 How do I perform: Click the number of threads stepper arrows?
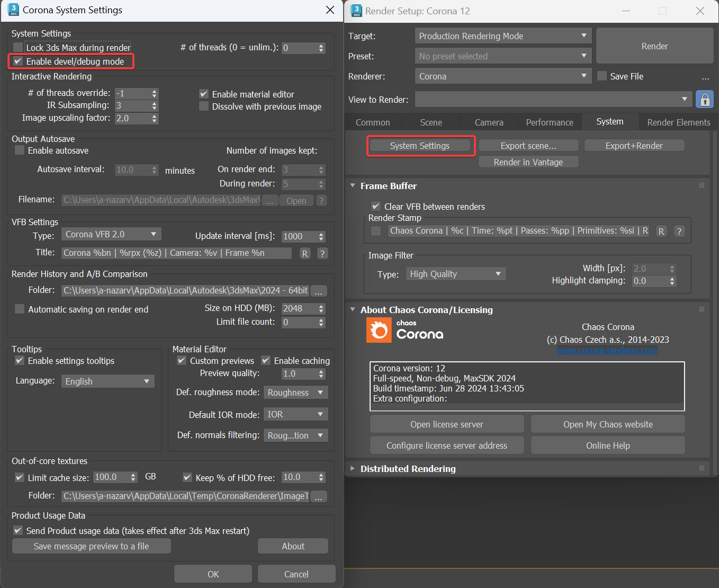pos(321,48)
